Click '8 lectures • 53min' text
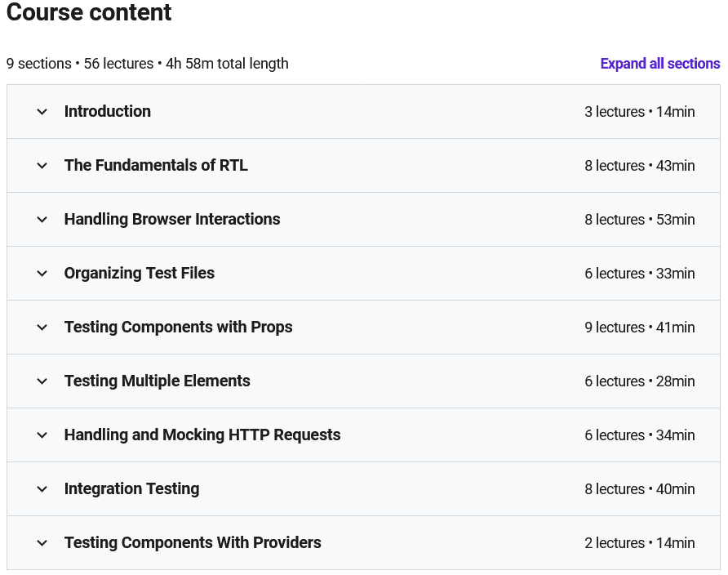728x575 pixels. point(639,220)
